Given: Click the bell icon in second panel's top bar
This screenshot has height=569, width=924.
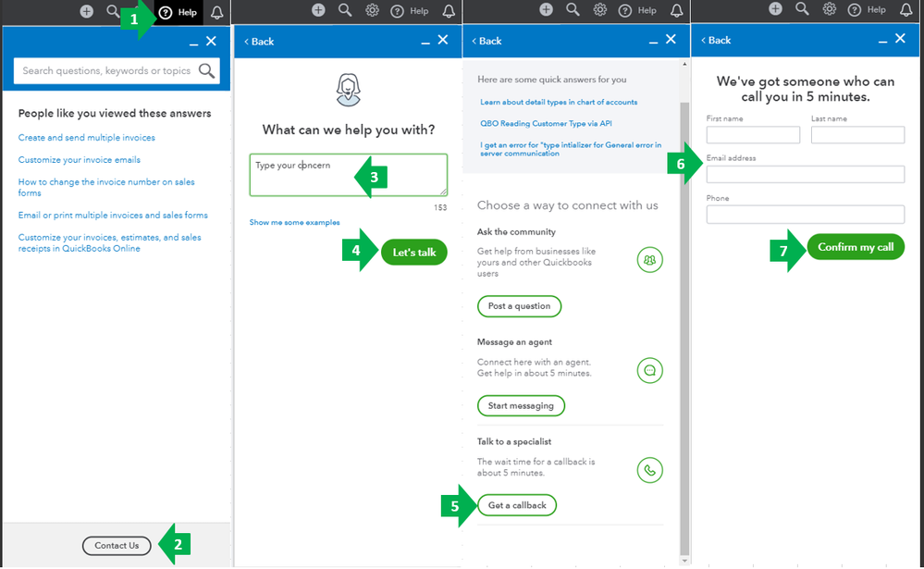Looking at the screenshot, I should [449, 11].
